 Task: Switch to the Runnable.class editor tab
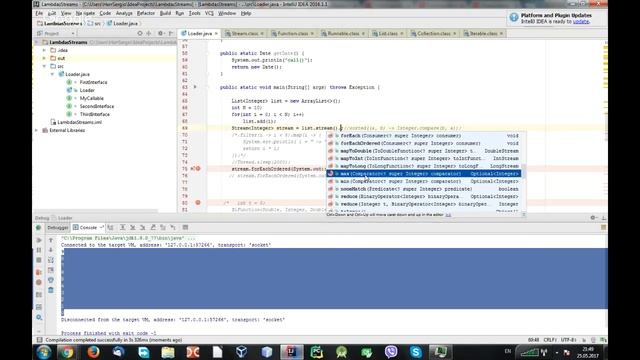tap(343, 33)
